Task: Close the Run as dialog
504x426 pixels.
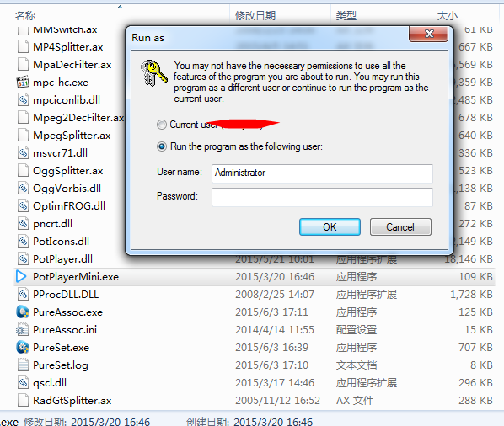Action: [x=429, y=34]
